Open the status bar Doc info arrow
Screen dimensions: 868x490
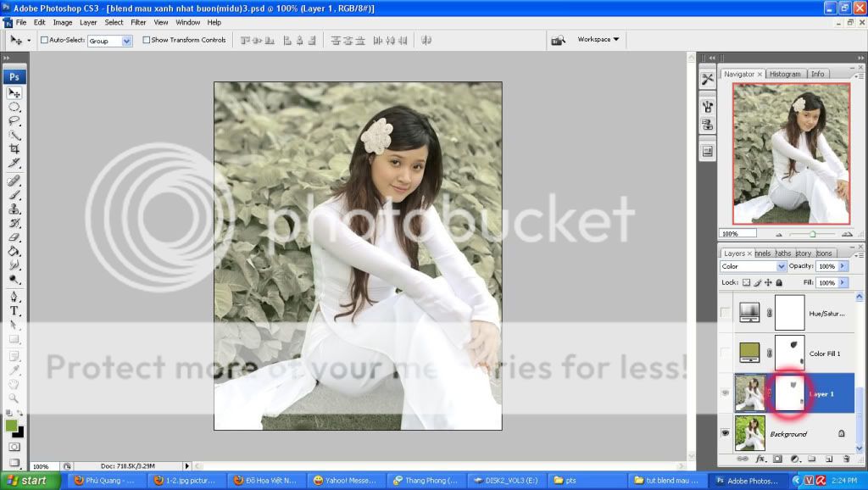pyautogui.click(x=186, y=466)
